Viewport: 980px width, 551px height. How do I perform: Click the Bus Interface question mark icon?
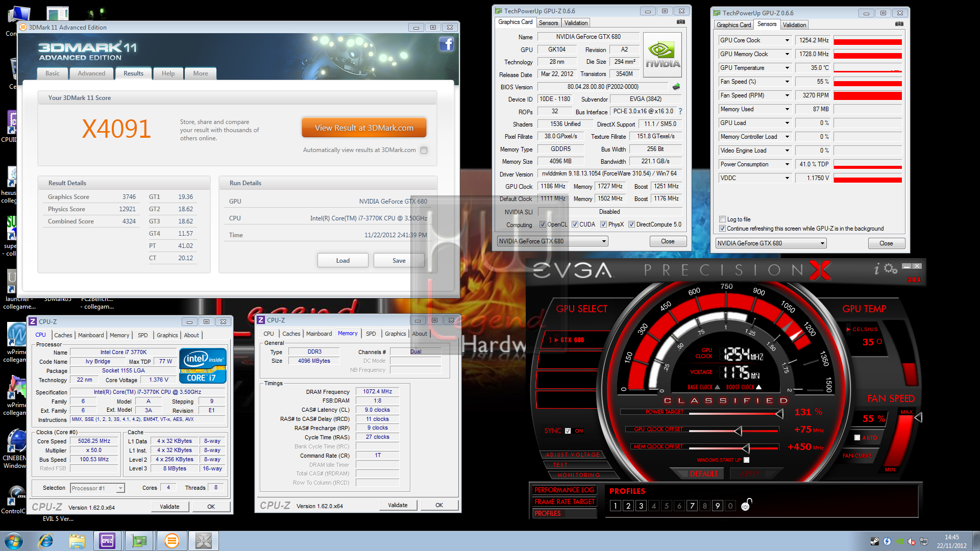pos(680,111)
